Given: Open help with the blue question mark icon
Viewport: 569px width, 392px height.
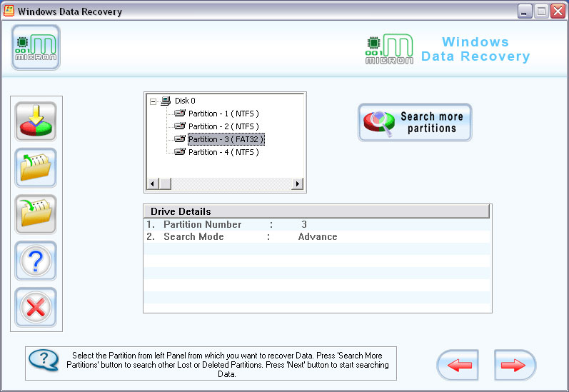Looking at the screenshot, I should coord(36,261).
